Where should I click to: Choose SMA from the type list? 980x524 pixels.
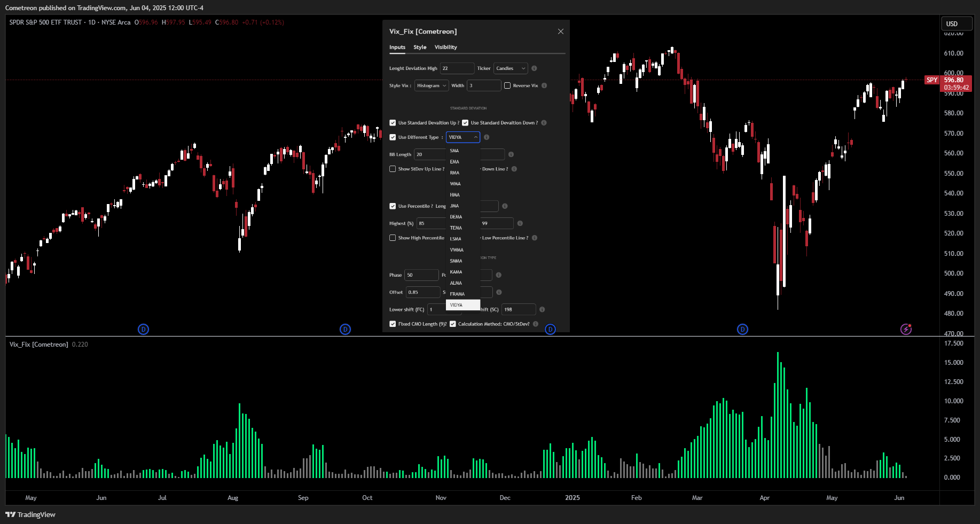pos(463,151)
